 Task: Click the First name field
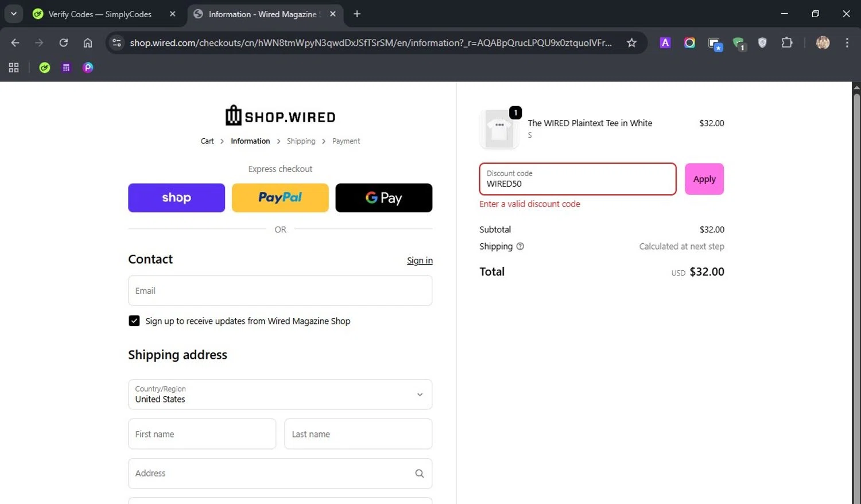(x=202, y=434)
